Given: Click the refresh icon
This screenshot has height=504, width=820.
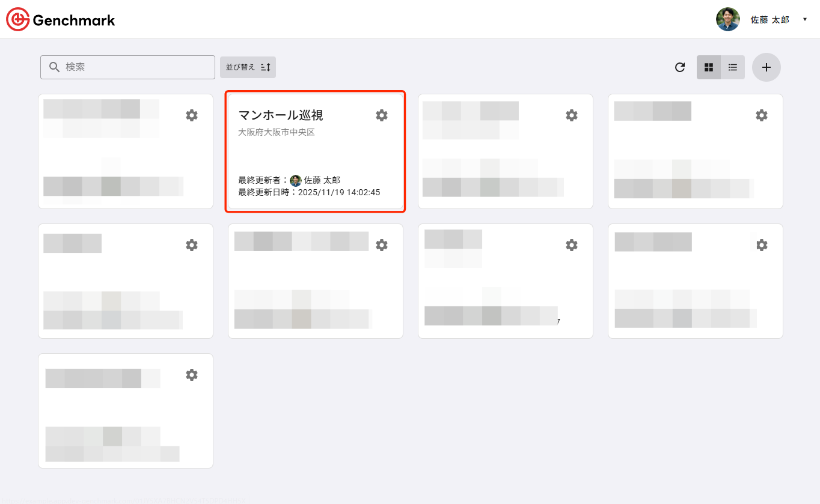Looking at the screenshot, I should click(680, 67).
